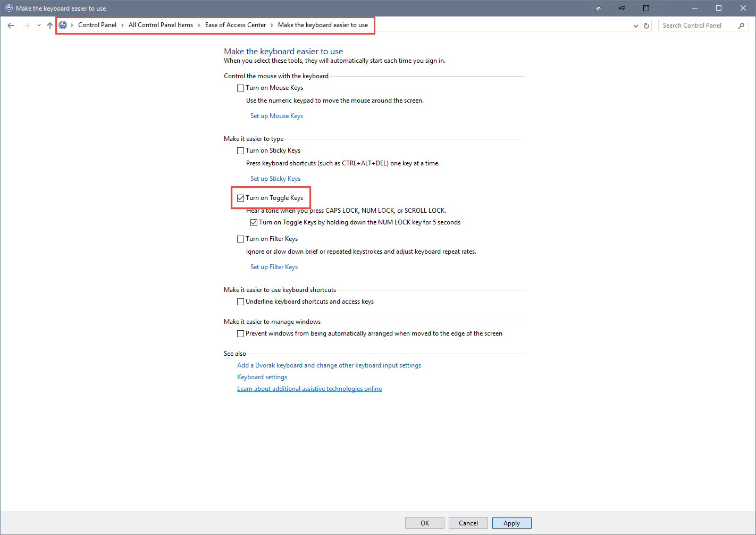
Task: Uncheck Turn on Toggle Keys
Action: 241,198
